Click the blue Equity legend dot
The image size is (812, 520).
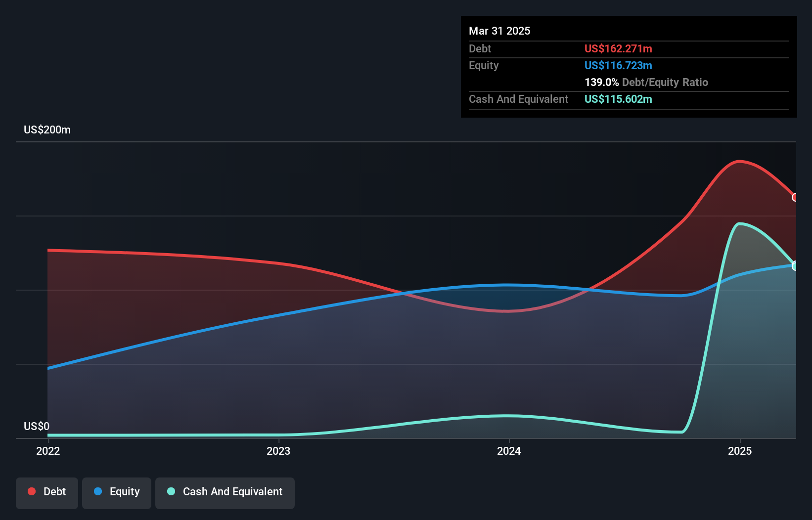[x=98, y=491]
